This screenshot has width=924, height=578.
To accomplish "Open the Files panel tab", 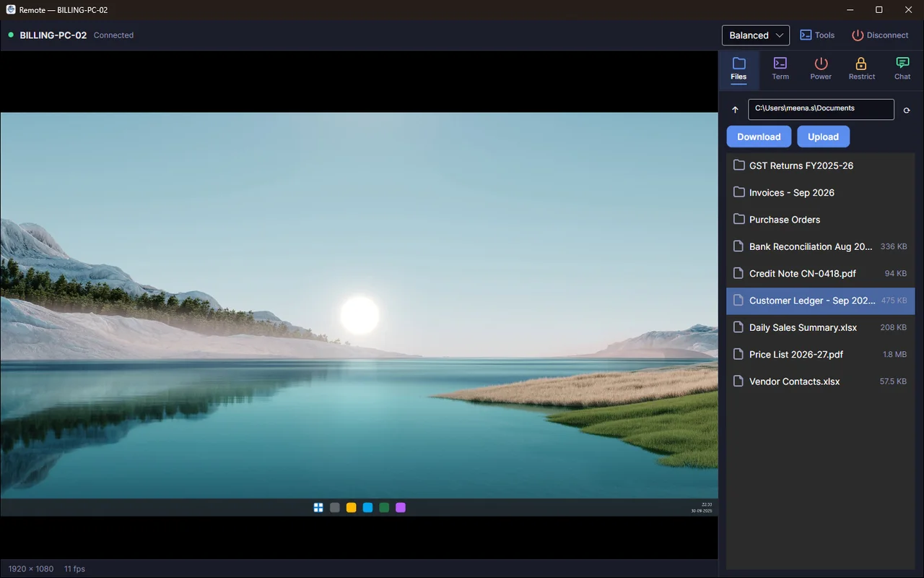I will (738, 69).
